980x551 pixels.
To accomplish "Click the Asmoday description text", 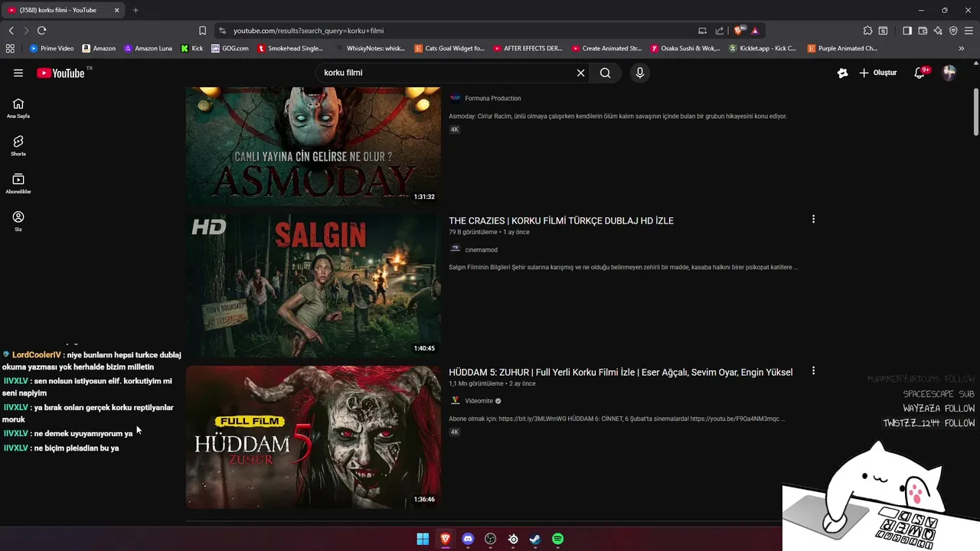I will (618, 116).
